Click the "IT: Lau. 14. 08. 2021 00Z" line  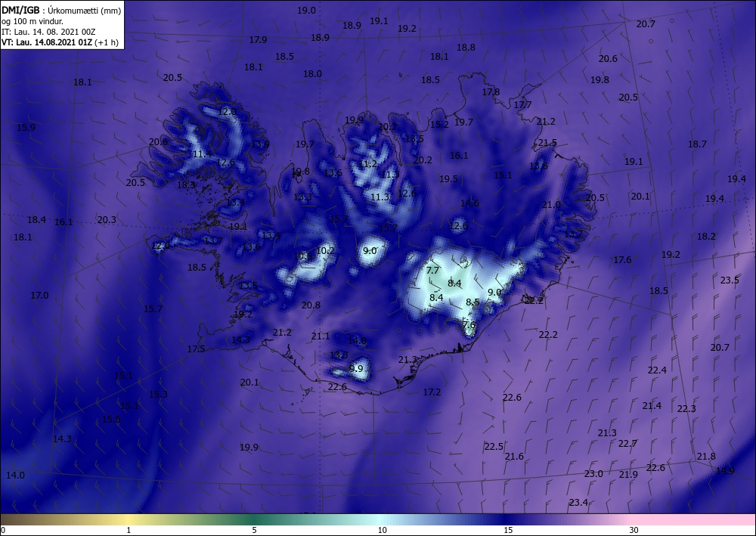(48, 32)
